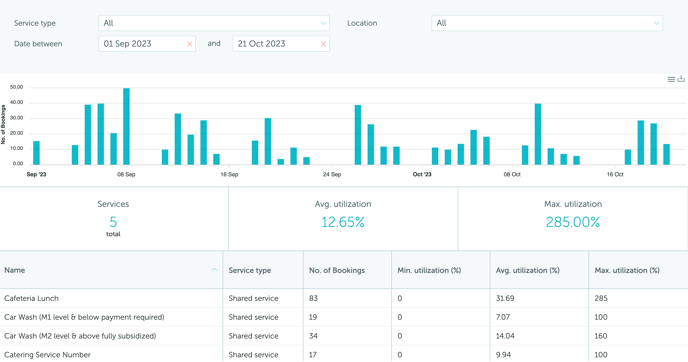The height and width of the screenshot is (362, 688).
Task: Click bookings value 34 cell
Action: 313,336
